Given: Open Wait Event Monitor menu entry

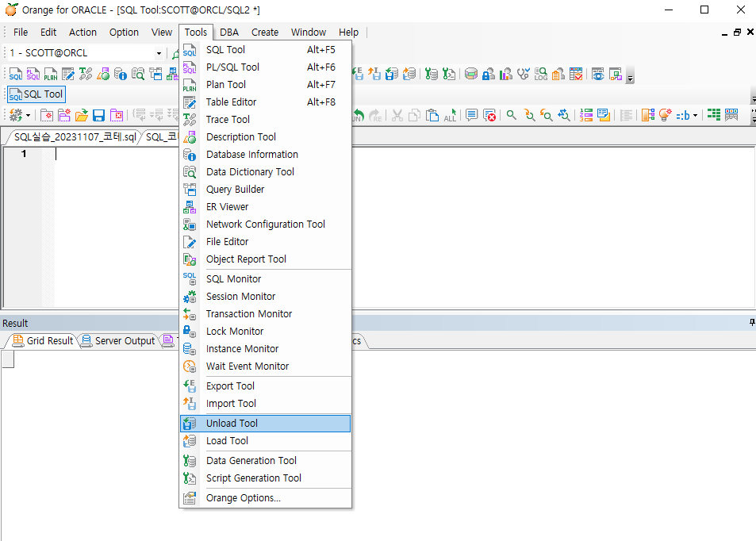Looking at the screenshot, I should click(265, 366).
